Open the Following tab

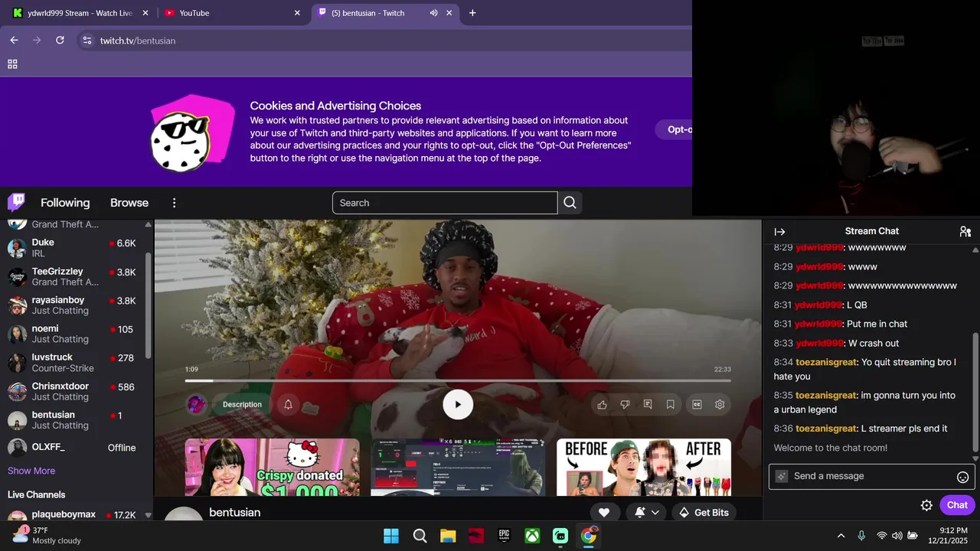tap(65, 203)
